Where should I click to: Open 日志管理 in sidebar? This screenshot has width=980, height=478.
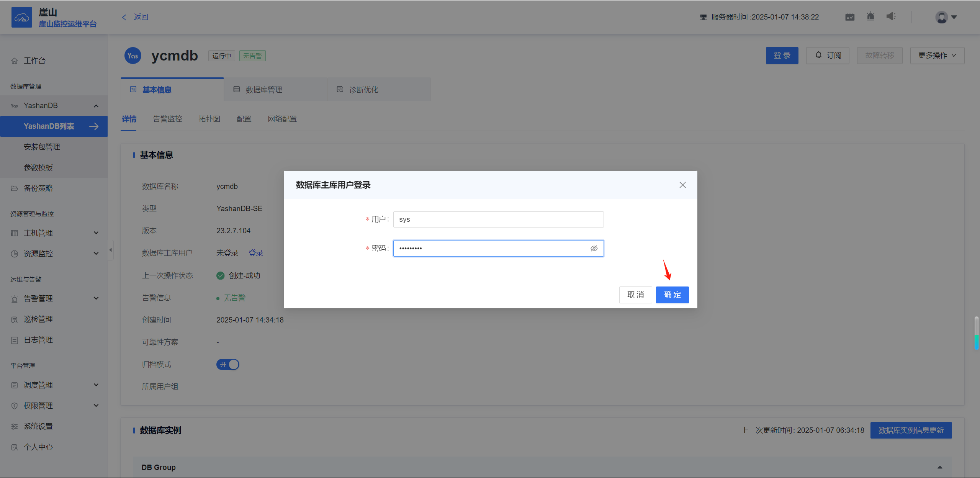click(x=54, y=340)
